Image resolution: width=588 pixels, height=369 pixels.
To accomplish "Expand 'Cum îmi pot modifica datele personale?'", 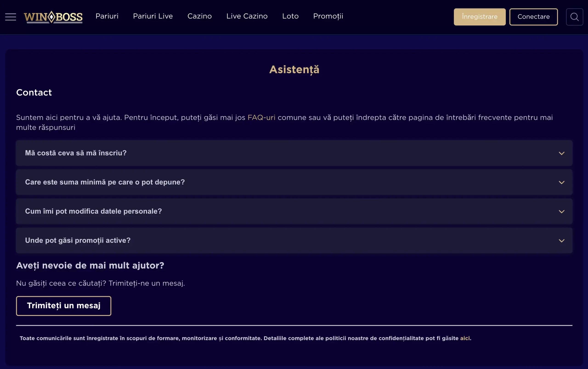I will (x=93, y=211).
